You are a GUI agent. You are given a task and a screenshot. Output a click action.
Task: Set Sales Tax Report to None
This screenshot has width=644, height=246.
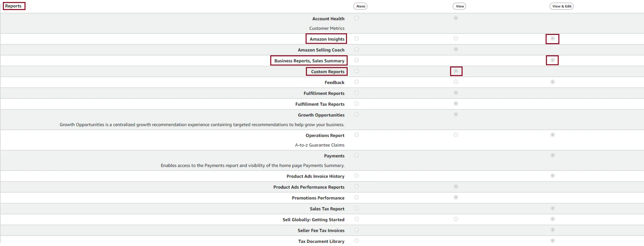(357, 208)
